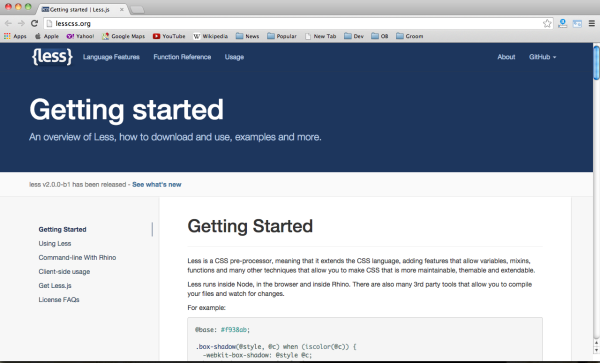
Task: Open the Google Maps bookmark
Action: (x=124, y=36)
